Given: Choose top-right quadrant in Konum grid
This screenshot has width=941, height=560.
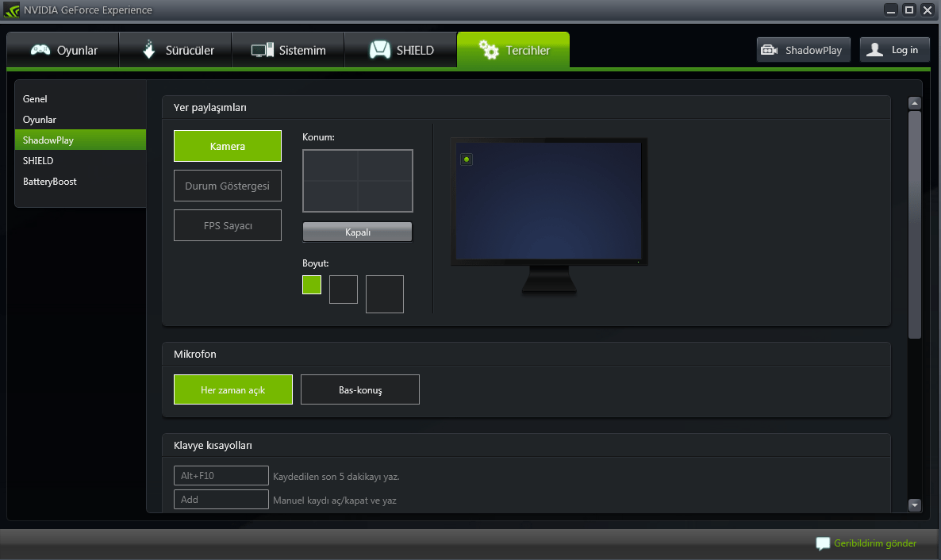Looking at the screenshot, I should pyautogui.click(x=386, y=165).
